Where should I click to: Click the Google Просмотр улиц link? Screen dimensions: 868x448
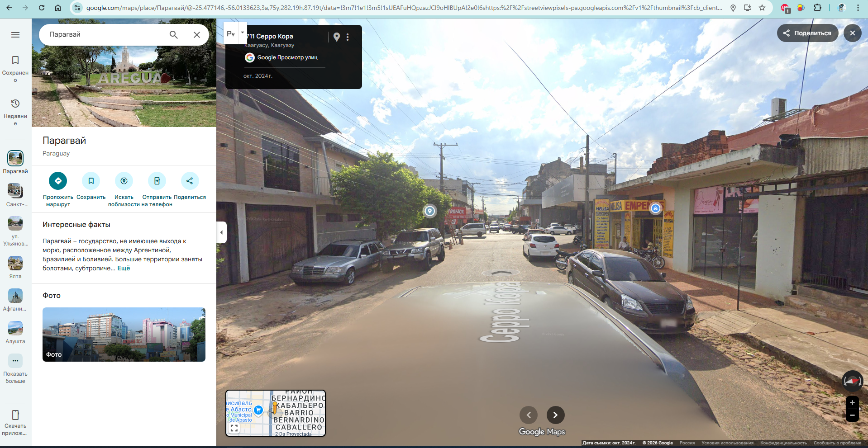coord(287,57)
